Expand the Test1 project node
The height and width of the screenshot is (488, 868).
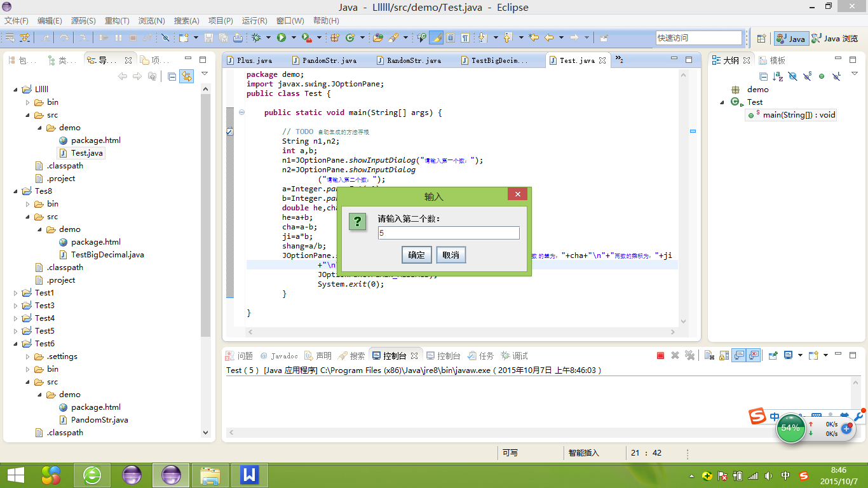17,293
